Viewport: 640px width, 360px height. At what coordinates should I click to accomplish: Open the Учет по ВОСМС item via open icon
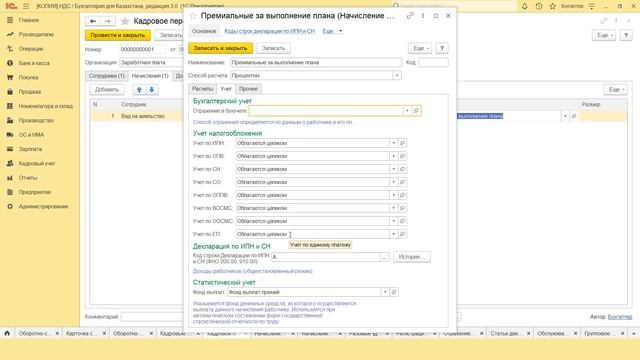402,208
